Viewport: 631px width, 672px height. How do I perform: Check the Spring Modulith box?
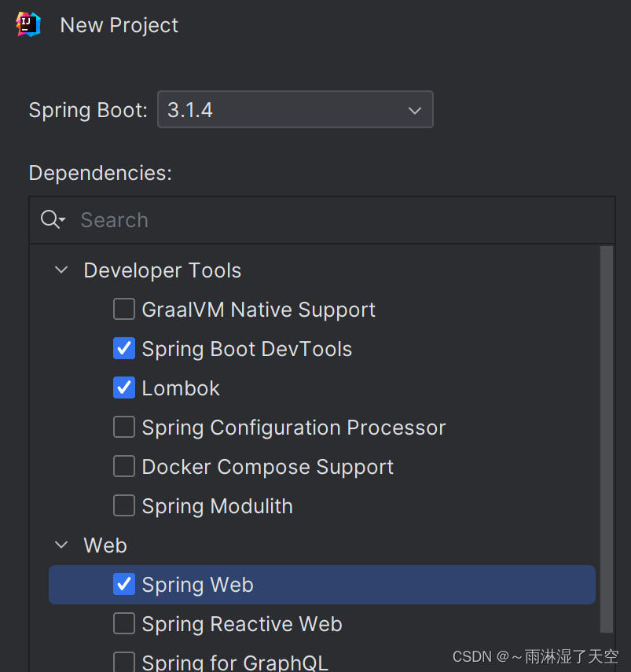(x=124, y=506)
